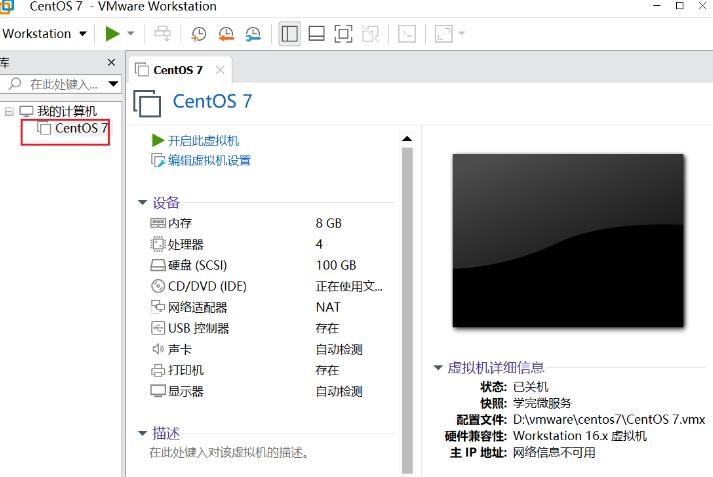The width and height of the screenshot is (713, 477).
Task: Switch to the CentOS 7 tab
Action: (x=178, y=70)
